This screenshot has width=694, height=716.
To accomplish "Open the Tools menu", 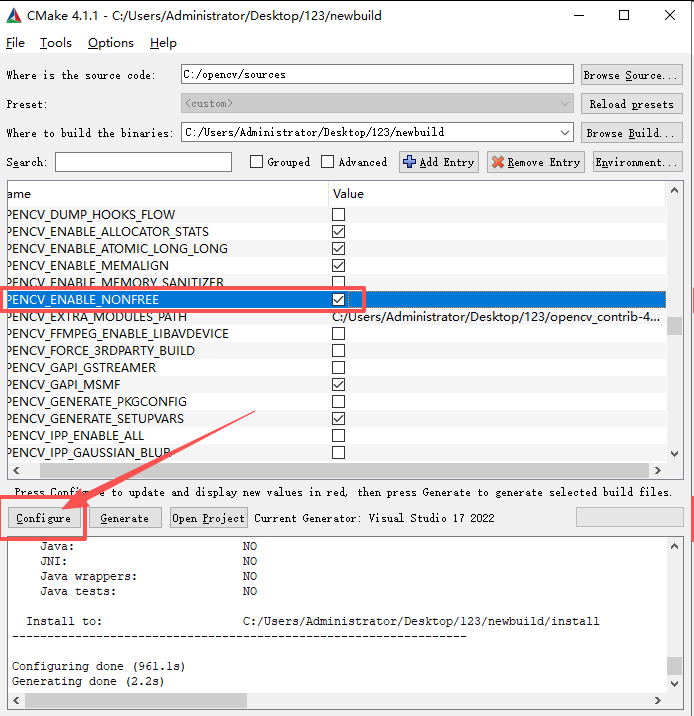I will 56,43.
